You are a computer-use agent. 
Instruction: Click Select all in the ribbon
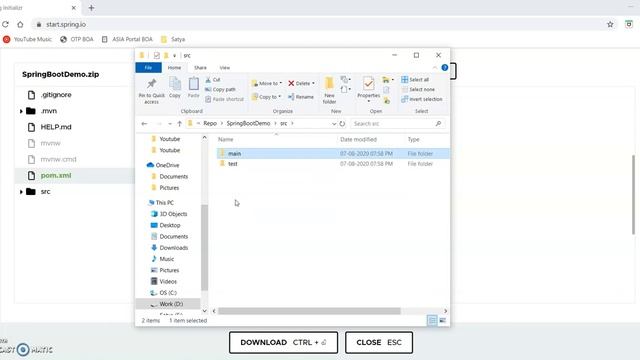click(415, 80)
